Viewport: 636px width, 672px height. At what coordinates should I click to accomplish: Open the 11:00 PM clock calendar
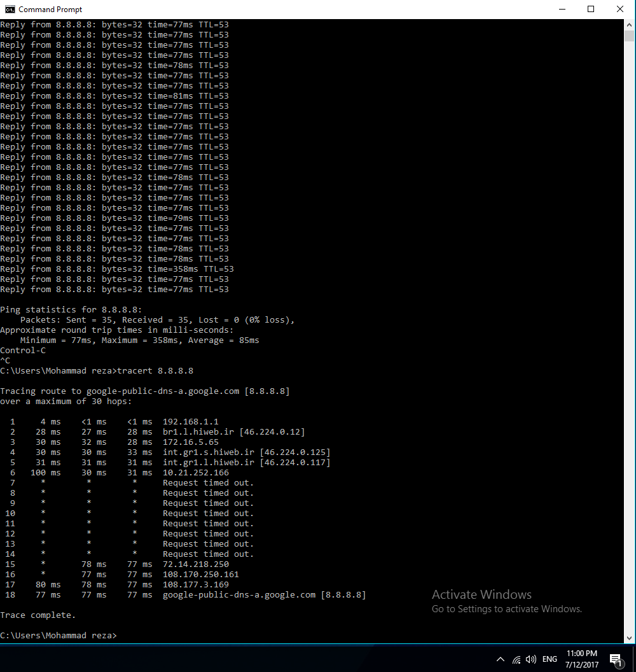tap(581, 659)
